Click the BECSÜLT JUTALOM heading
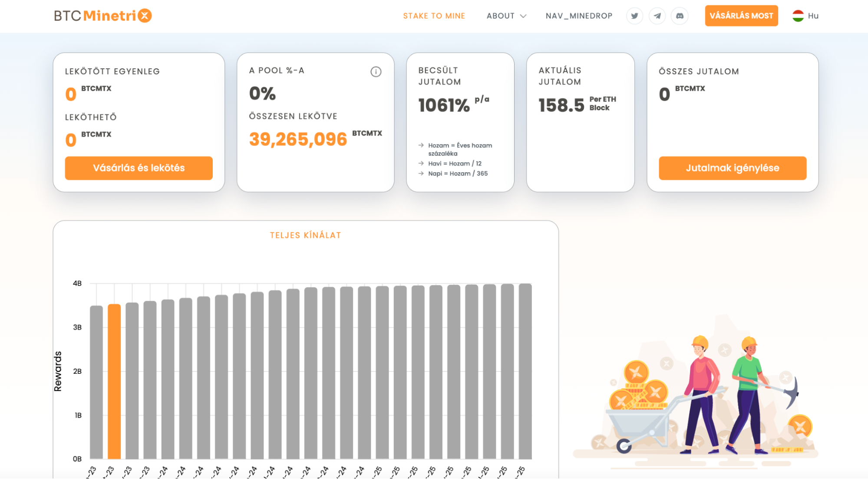Image resolution: width=868 pixels, height=479 pixels. (x=439, y=76)
